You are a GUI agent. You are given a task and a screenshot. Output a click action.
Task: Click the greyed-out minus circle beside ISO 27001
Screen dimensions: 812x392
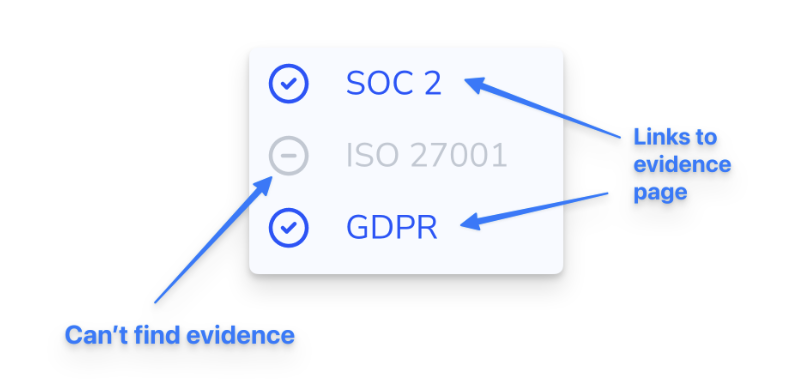pos(288,155)
